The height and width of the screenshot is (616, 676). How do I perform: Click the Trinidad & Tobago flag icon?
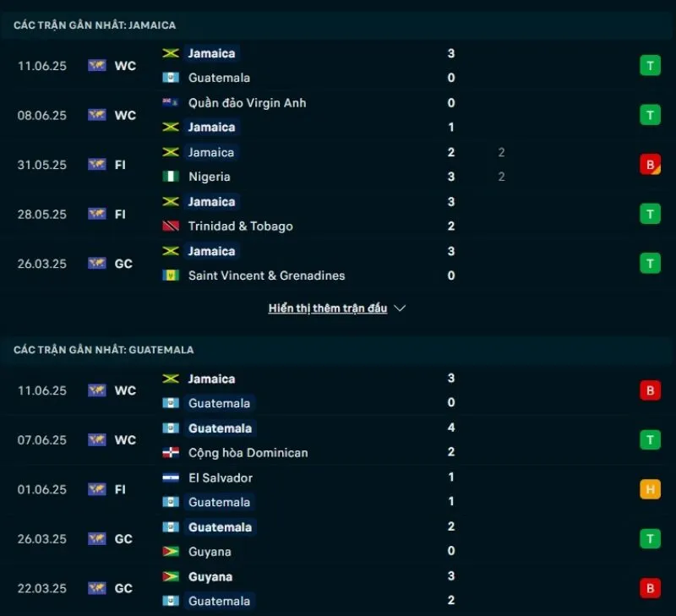pyautogui.click(x=171, y=226)
